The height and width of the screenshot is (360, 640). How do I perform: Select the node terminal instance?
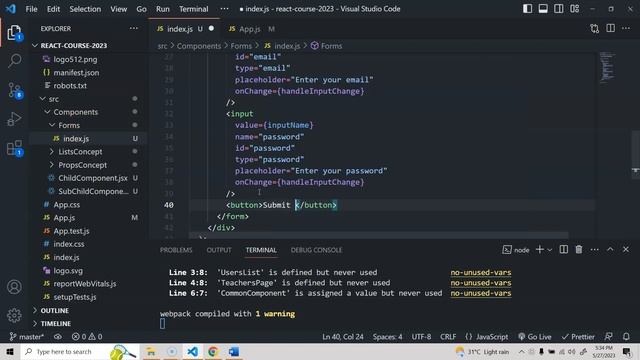pos(516,250)
